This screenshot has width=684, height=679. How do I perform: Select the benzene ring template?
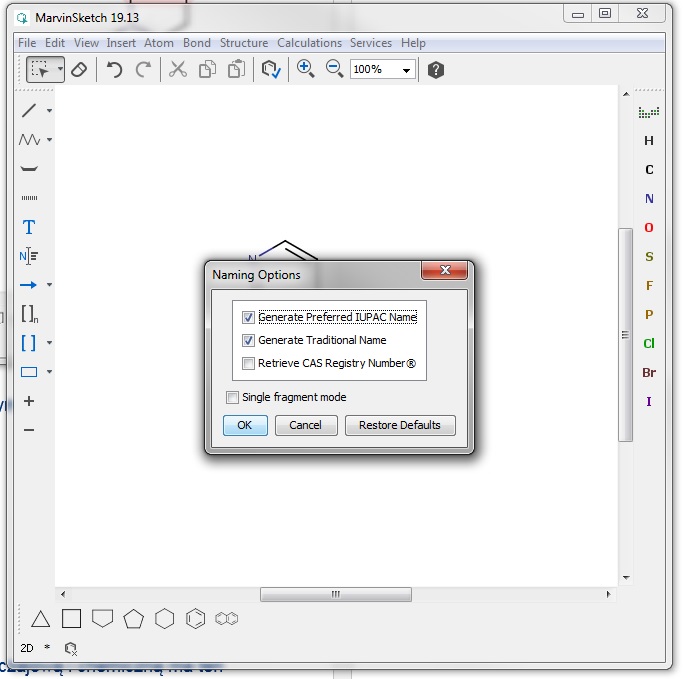tap(196, 619)
